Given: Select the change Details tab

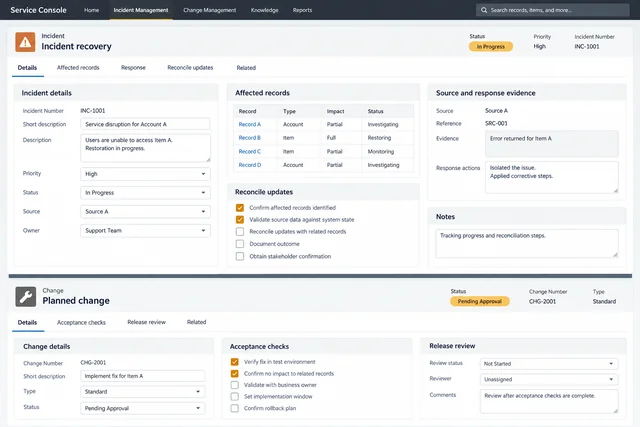Looking at the screenshot, I should tap(27, 322).
